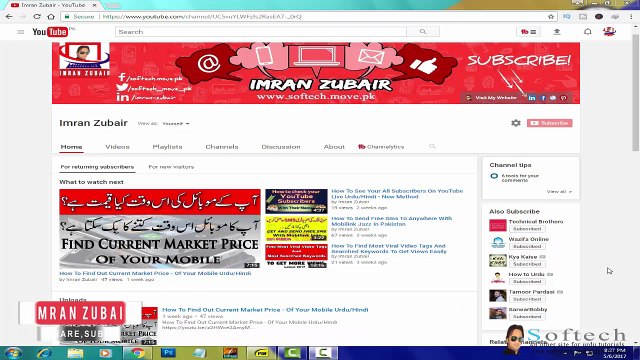This screenshot has width=640, height=360.
Task: Click the page vertical scrollbar
Action: coord(636,94)
